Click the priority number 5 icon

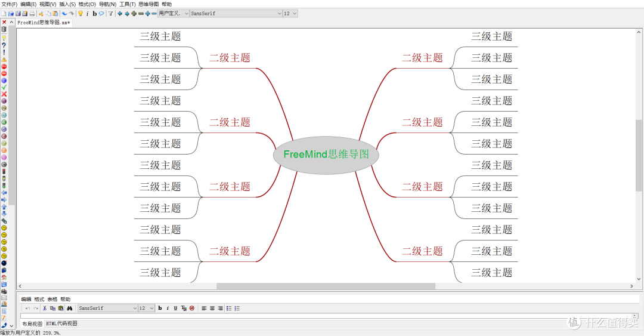pyautogui.click(x=4, y=129)
